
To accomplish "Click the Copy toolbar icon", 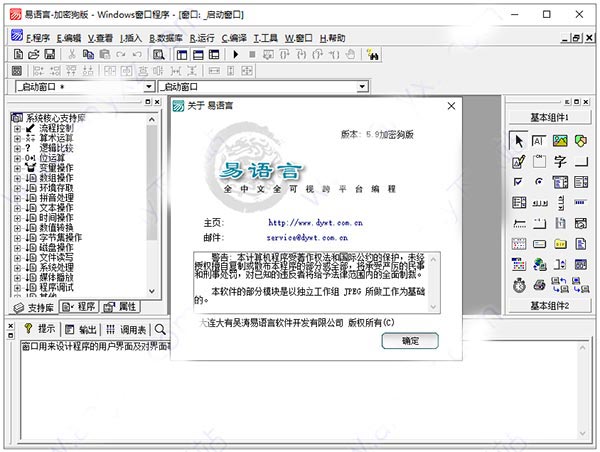I will (x=88, y=54).
